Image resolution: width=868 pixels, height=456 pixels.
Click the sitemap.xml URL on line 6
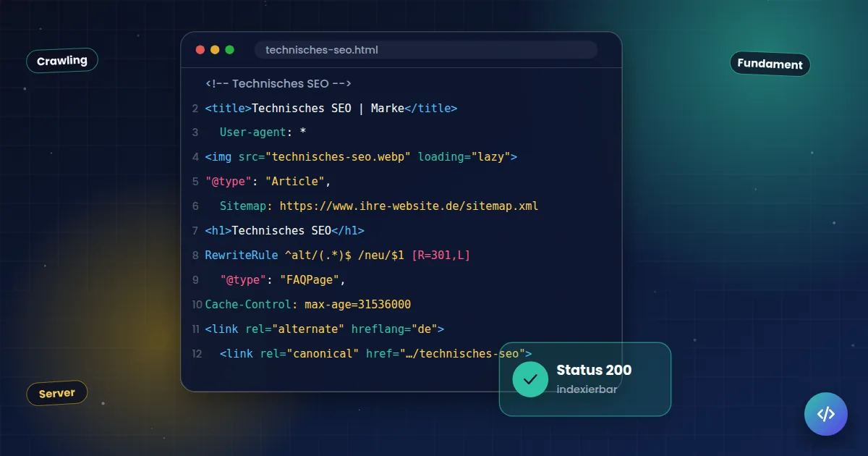(409, 206)
